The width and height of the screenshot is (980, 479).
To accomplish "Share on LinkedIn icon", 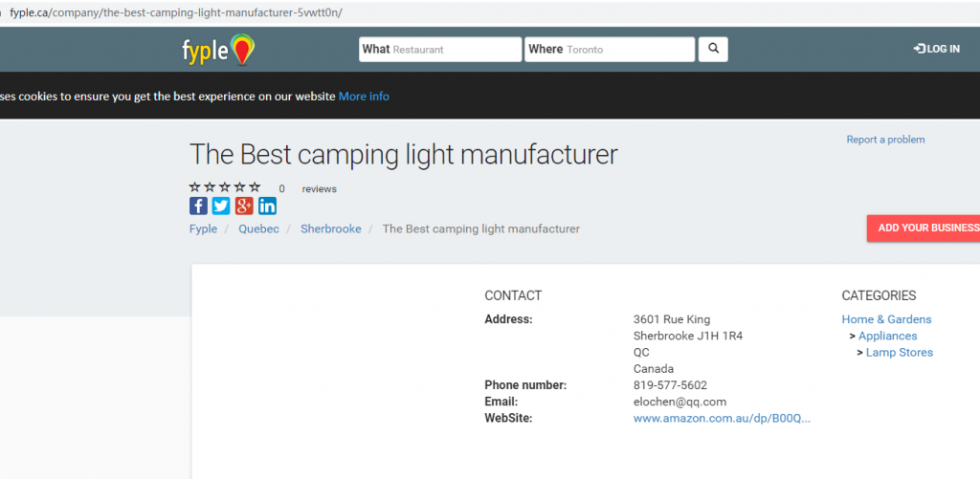I will click(267, 206).
